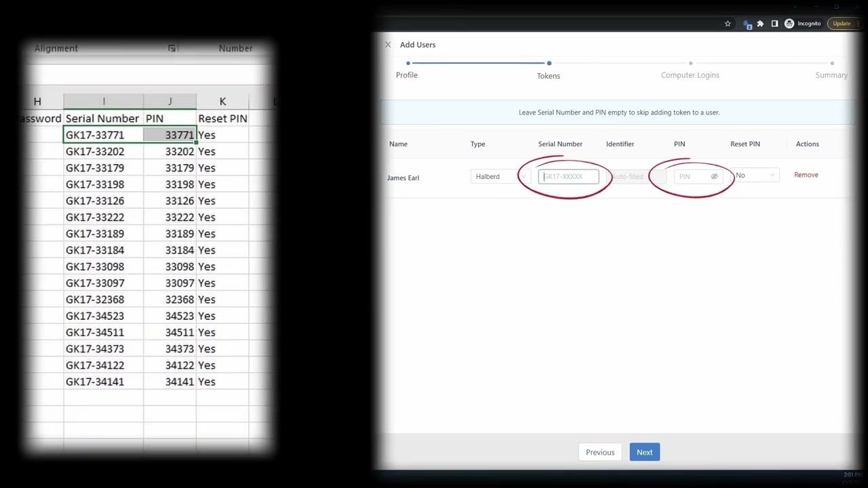Image resolution: width=868 pixels, height=488 pixels.
Task: Select cell GK17-34141 in Excel
Action: tap(104, 382)
